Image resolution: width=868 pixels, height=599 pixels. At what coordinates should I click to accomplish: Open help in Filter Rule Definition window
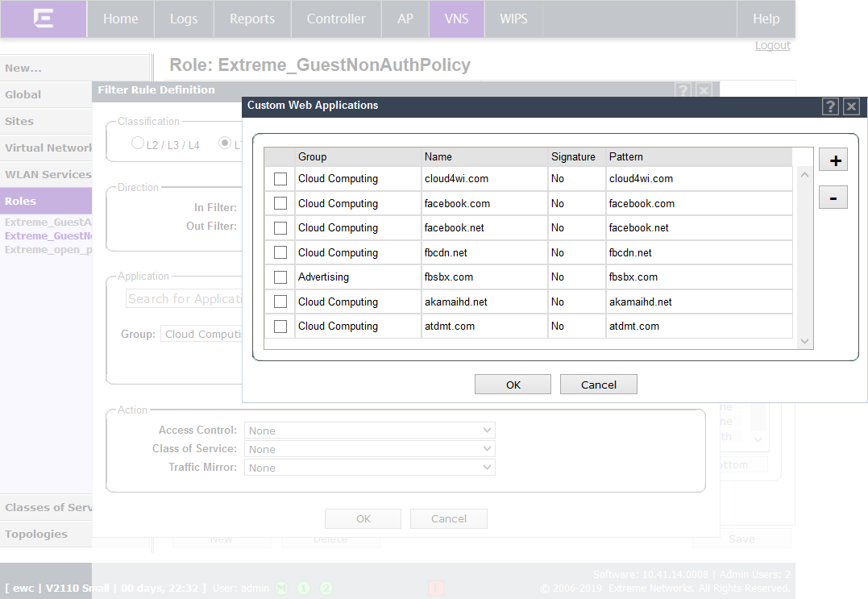coord(683,90)
